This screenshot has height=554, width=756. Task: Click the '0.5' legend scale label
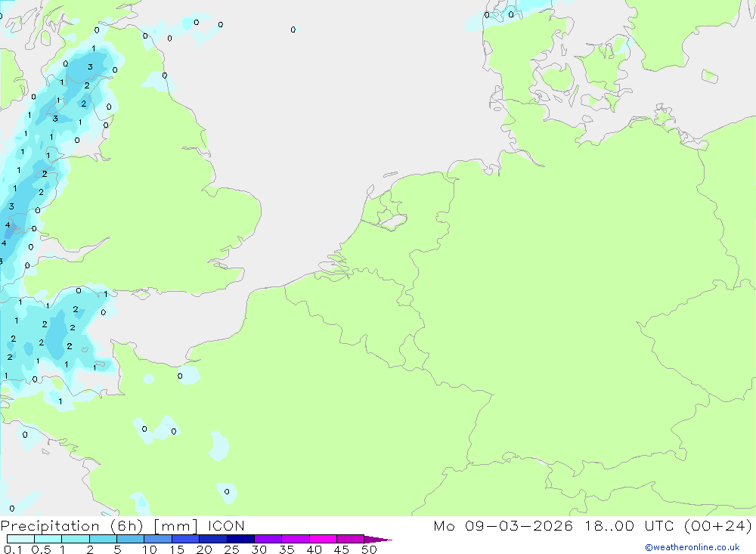pos(41,549)
